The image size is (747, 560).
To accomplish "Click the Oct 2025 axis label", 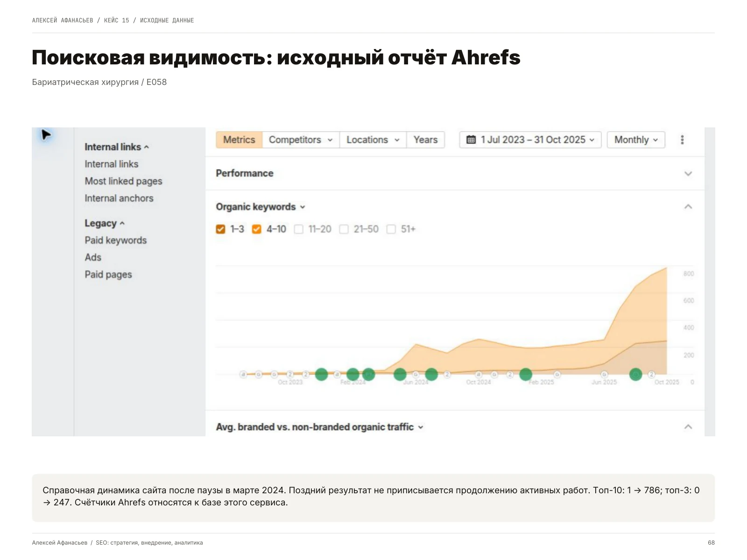I will [x=667, y=382].
